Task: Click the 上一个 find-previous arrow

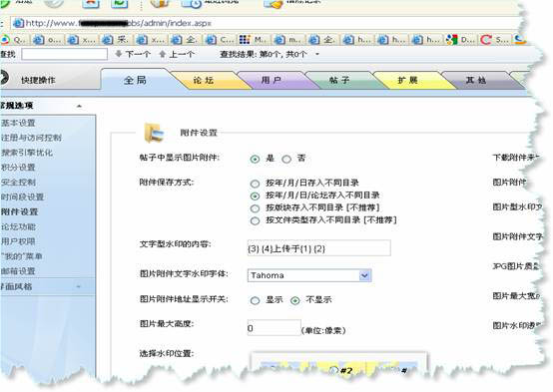Action: (163, 54)
